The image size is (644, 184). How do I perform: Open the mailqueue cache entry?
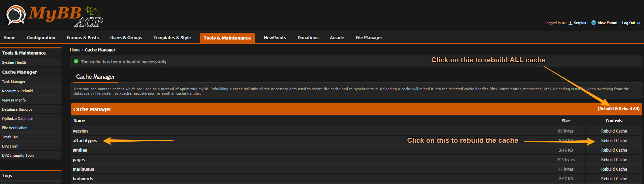click(84, 169)
